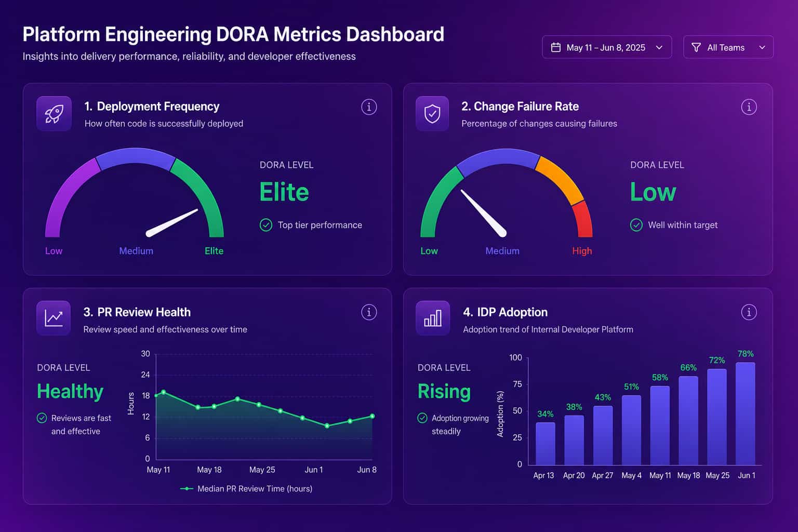Click "Adoption (%)" y-axis title
This screenshot has height=532, width=798.
coord(500,414)
